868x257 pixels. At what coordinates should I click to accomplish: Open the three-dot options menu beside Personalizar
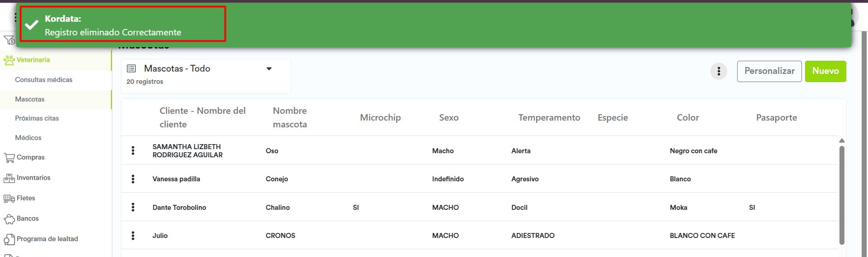click(719, 71)
